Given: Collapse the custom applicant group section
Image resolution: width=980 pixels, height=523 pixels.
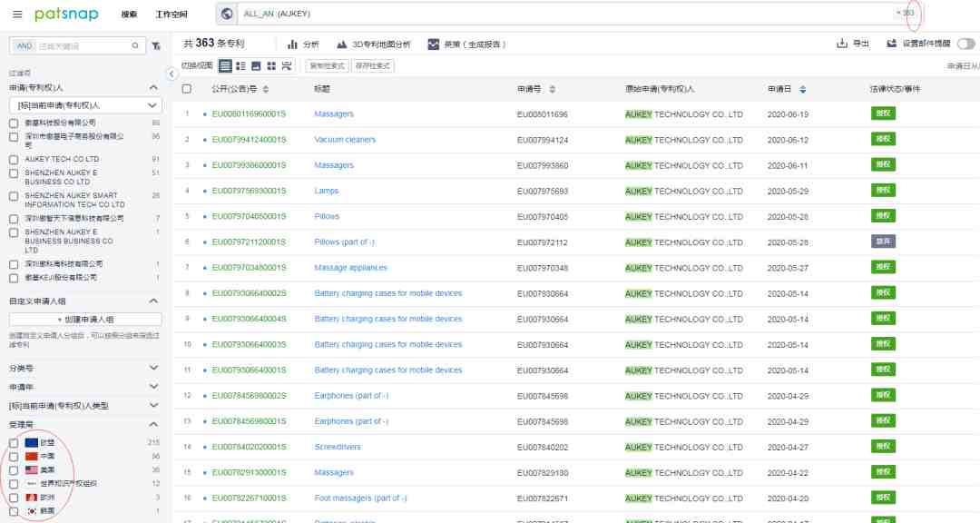Looking at the screenshot, I should [x=153, y=301].
